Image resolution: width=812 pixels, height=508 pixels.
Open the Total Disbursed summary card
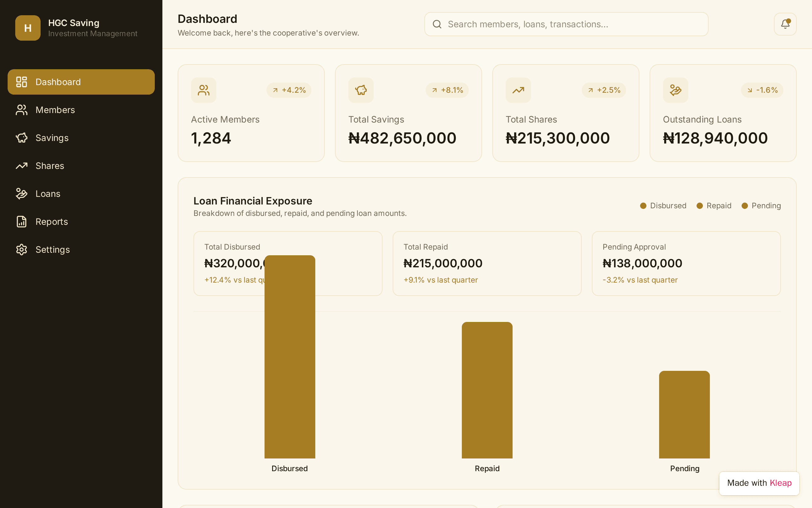pyautogui.click(x=288, y=264)
